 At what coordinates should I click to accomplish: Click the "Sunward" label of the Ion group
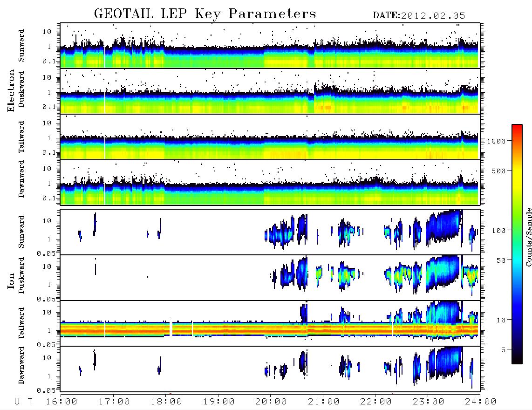(x=21, y=232)
